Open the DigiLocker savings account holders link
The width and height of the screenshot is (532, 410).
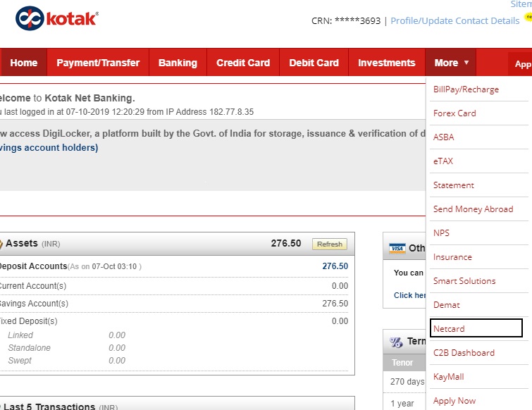click(x=49, y=148)
